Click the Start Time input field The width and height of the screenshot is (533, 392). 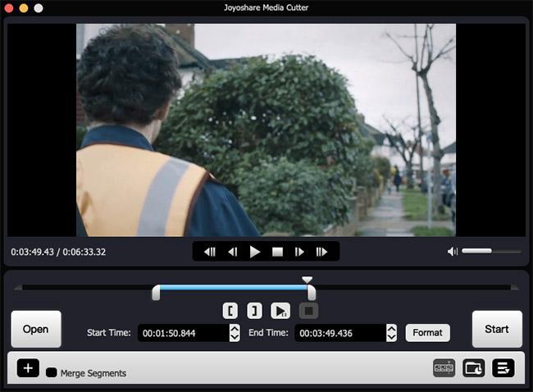coord(184,333)
